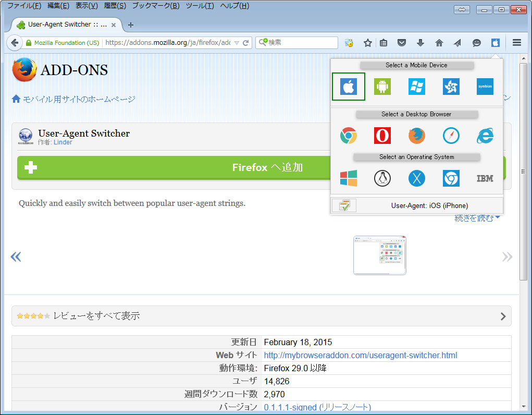Open the bookmarks list toolbar icon
The width and height of the screenshot is (532, 415).
(383, 43)
